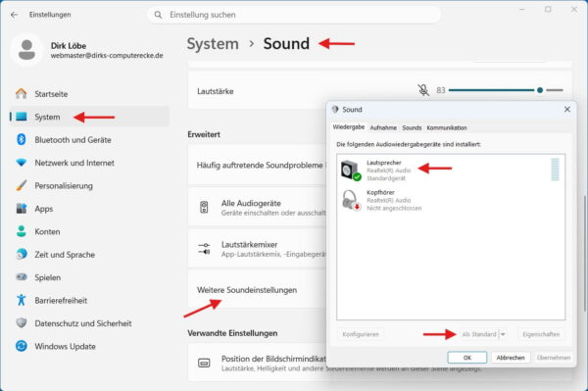This screenshot has width=588, height=391.
Task: Click the Datenschutz shield icon
Action: (x=22, y=322)
